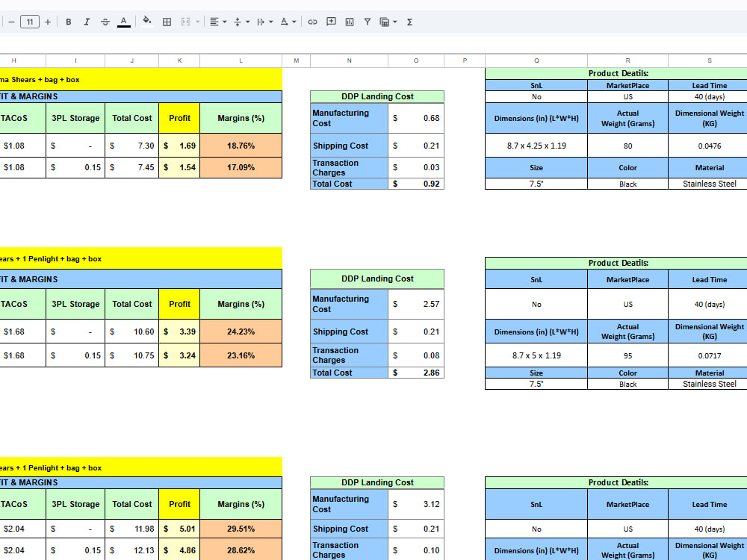747x560 pixels.
Task: Select Actual Weight cell 80
Action: (x=628, y=146)
